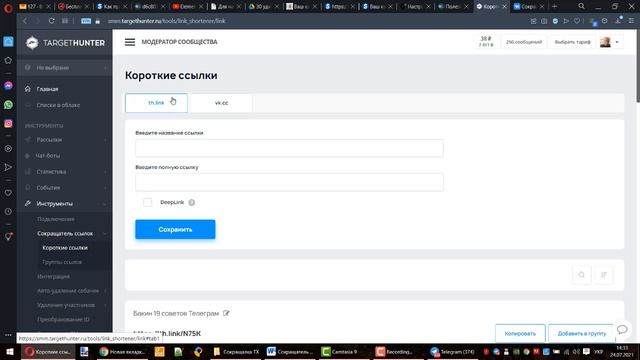Click the toolbar heart bookmark icon
Image resolution: width=640 pixels, height=360 pixels.
[577, 21]
